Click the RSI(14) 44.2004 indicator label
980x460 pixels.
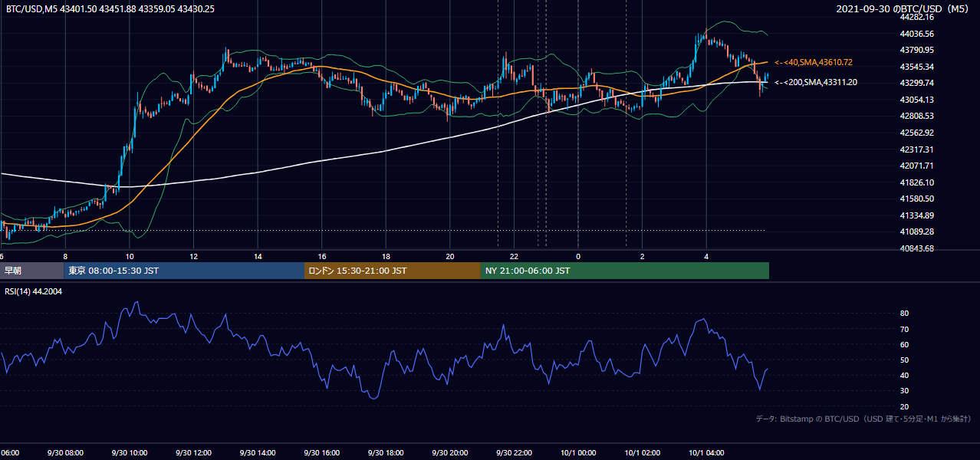34,291
